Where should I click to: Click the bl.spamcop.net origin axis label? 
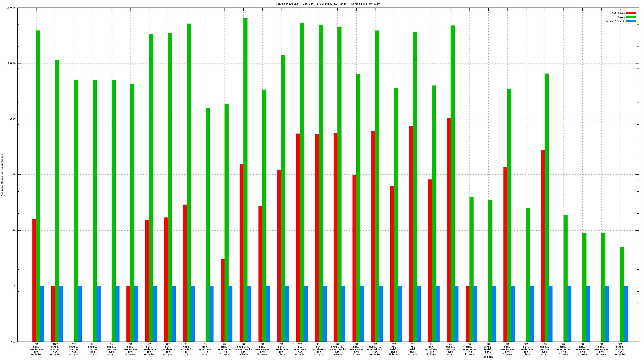tap(300, 349)
